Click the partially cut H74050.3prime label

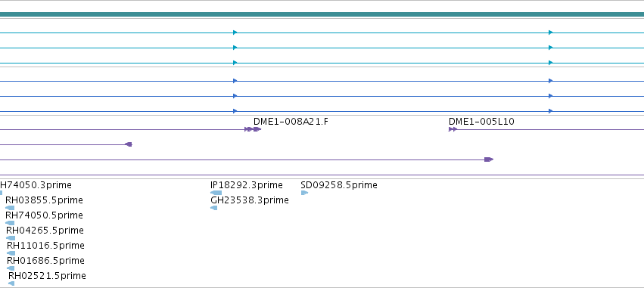[36, 185]
